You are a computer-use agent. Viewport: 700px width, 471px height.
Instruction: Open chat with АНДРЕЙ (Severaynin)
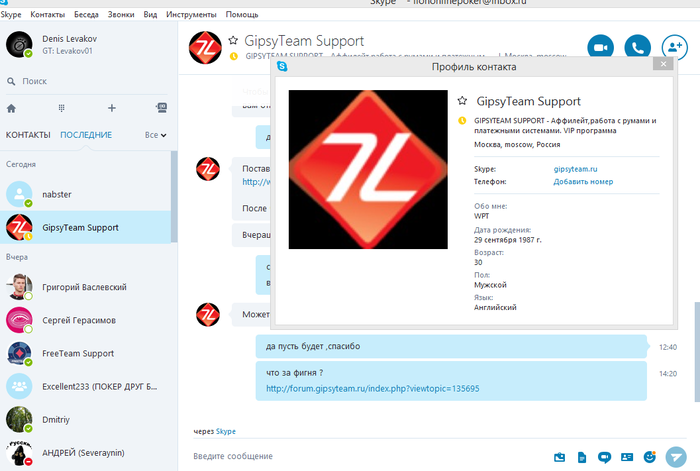click(x=85, y=453)
